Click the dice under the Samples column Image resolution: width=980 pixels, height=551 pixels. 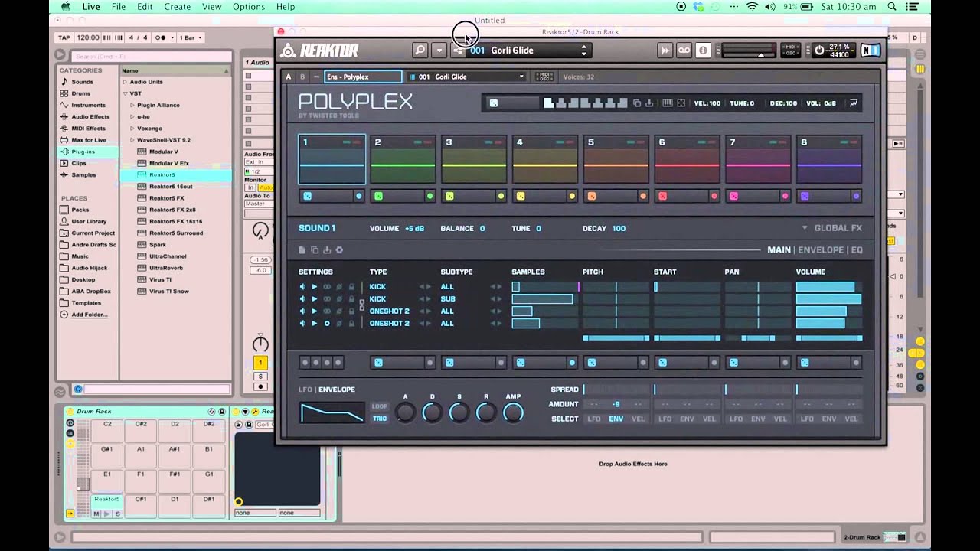(x=521, y=363)
